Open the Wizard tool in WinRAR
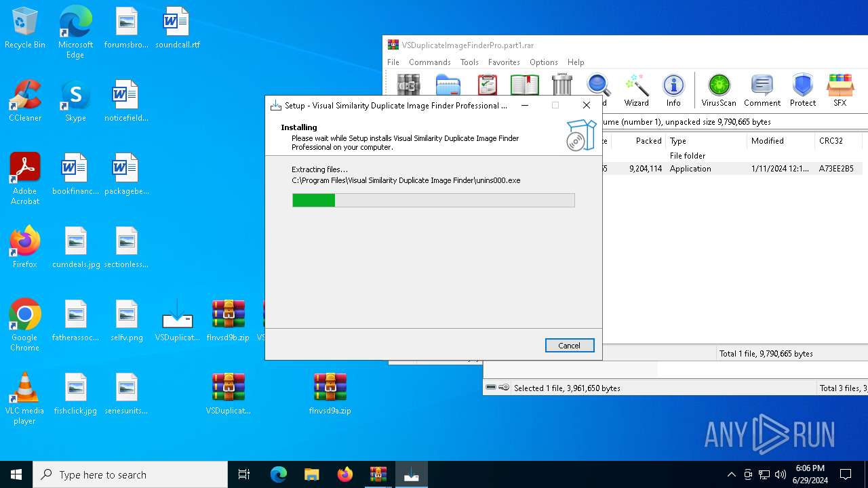 [x=636, y=90]
